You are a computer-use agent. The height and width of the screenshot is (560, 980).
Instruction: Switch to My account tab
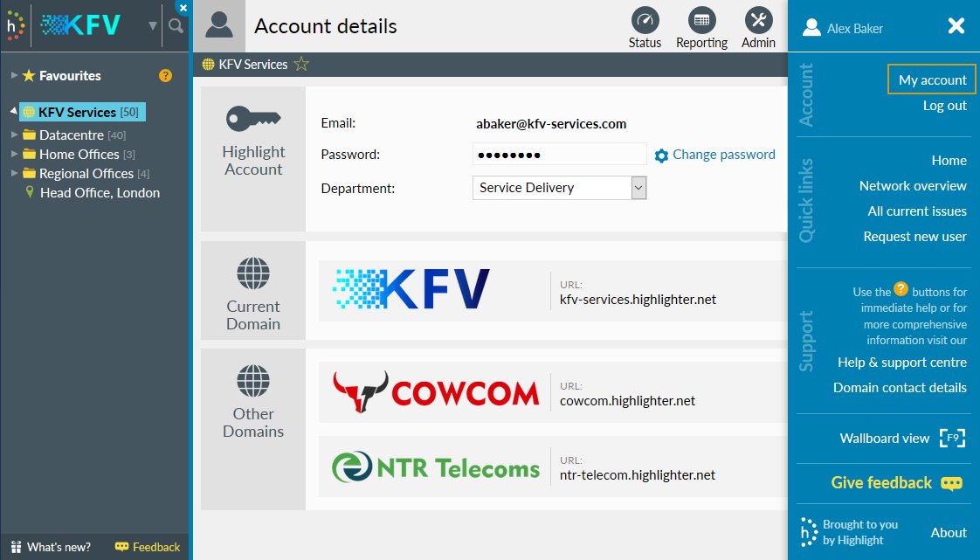[931, 79]
